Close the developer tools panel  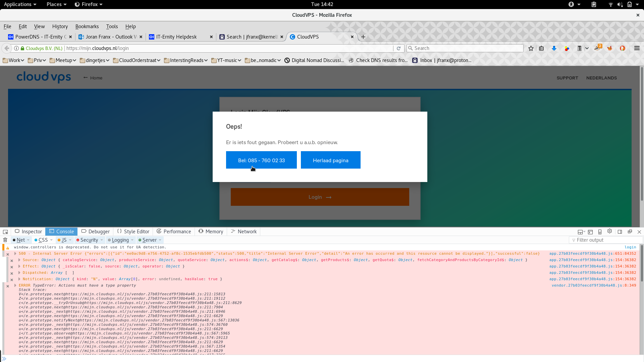(x=639, y=232)
